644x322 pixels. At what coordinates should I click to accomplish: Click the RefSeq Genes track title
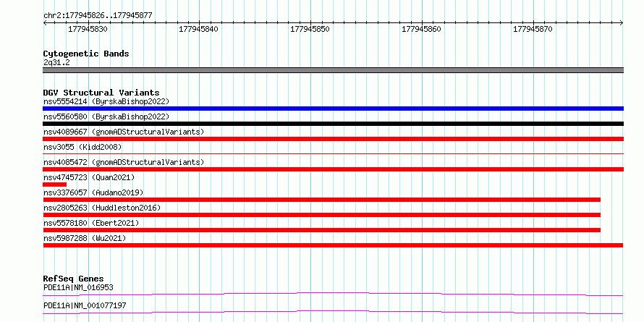pos(74,279)
